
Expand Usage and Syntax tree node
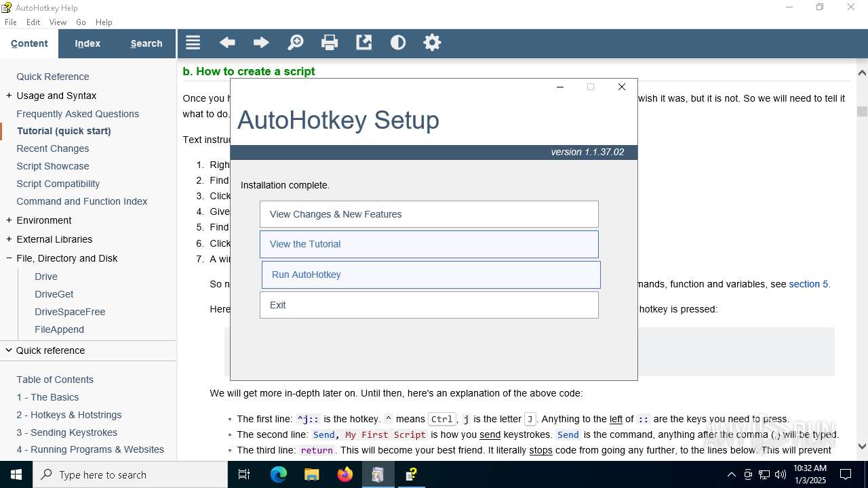pos(9,96)
